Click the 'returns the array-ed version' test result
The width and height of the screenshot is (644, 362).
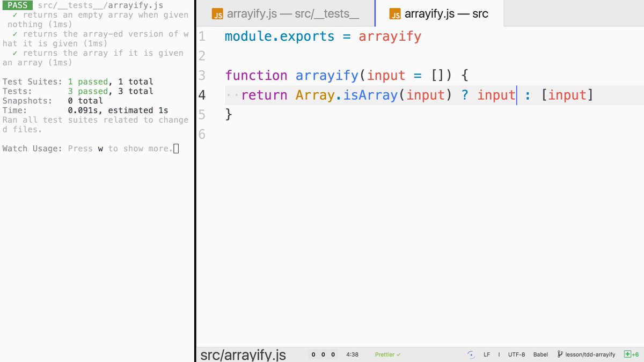[x=96, y=39]
